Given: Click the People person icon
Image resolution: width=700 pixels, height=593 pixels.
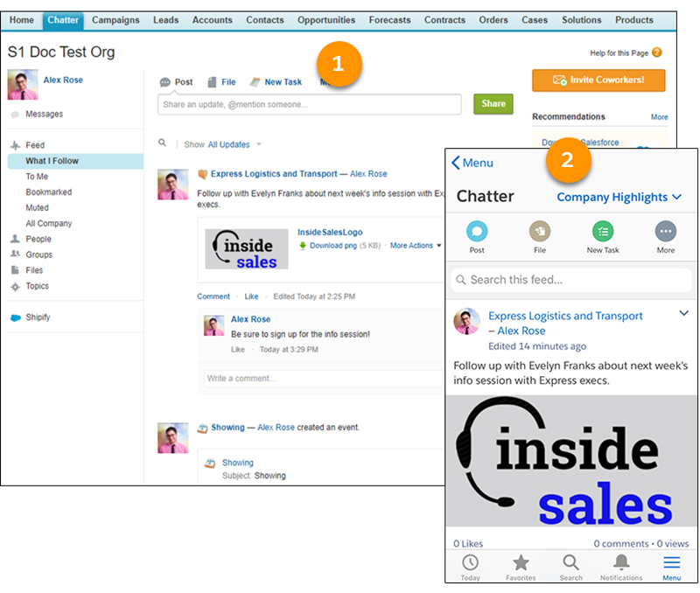Looking at the screenshot, I should 15,239.
